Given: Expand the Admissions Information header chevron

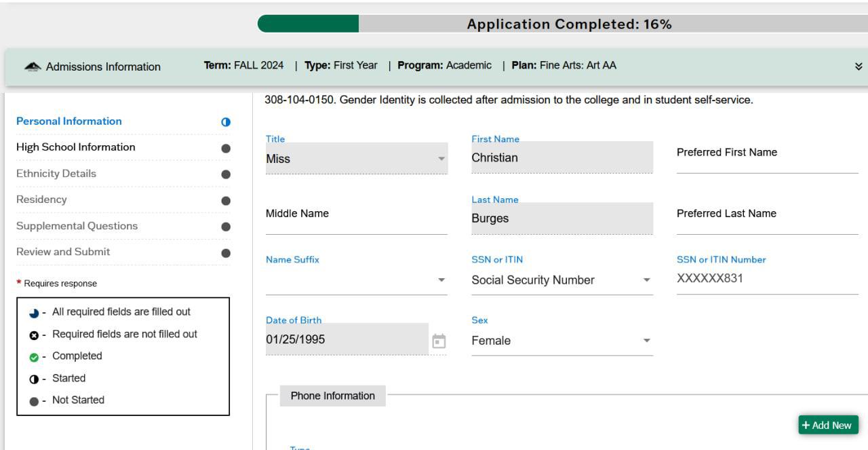Looking at the screenshot, I should click(x=859, y=67).
